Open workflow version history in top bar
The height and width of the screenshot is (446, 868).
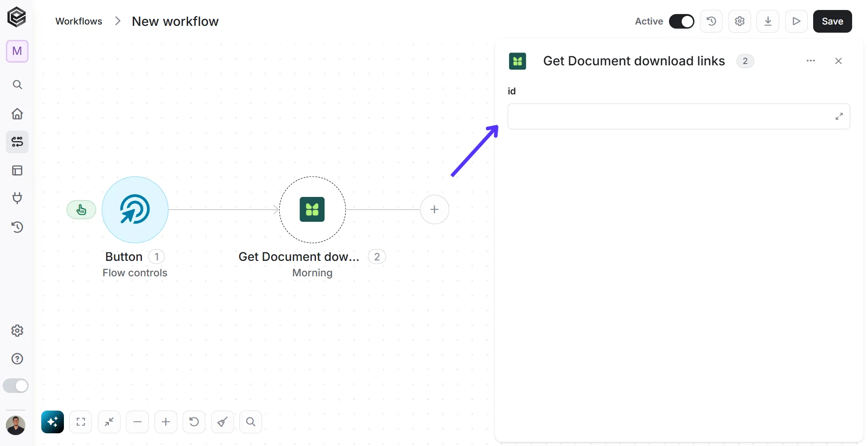point(711,21)
